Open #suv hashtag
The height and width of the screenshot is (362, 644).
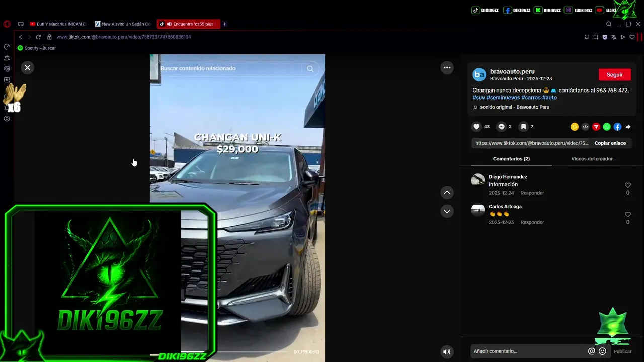pos(478,98)
